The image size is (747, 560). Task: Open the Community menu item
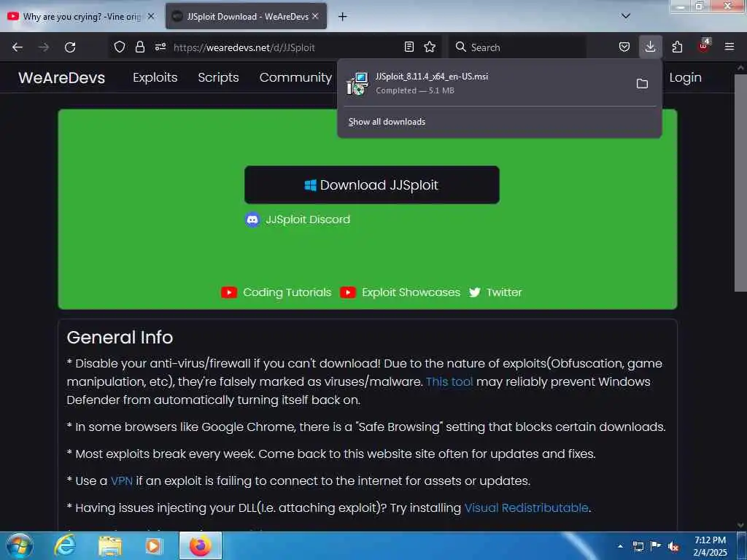295,77
